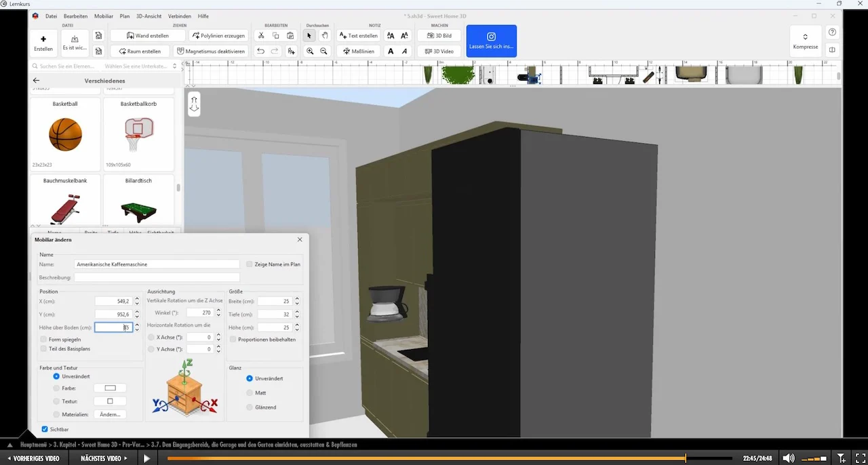868x465 pixels.
Task: Click the Wand erstellen button
Action: coord(148,36)
